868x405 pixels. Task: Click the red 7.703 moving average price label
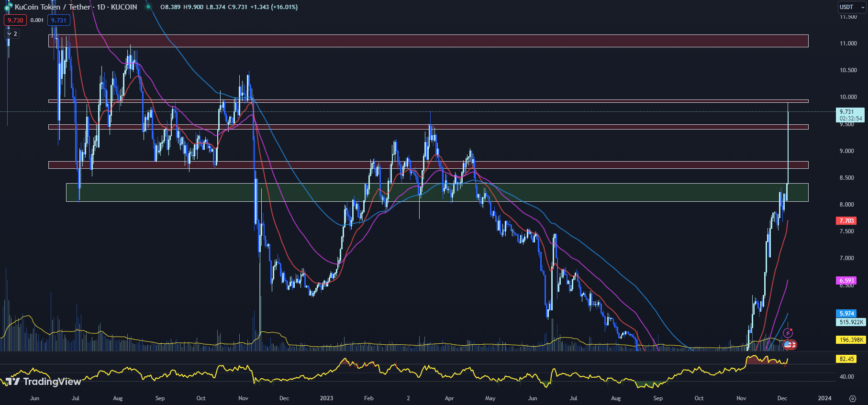pos(846,220)
